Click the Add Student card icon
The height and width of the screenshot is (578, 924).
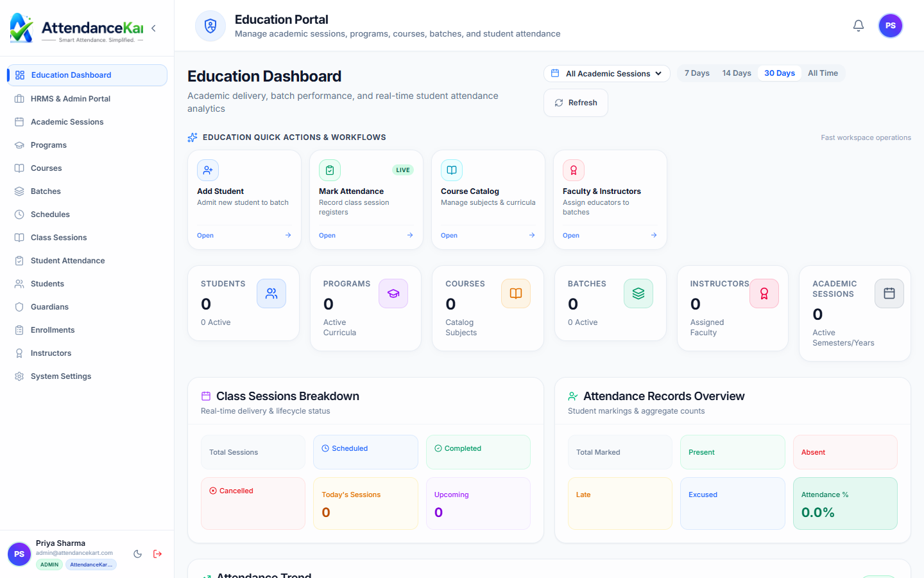pos(208,170)
